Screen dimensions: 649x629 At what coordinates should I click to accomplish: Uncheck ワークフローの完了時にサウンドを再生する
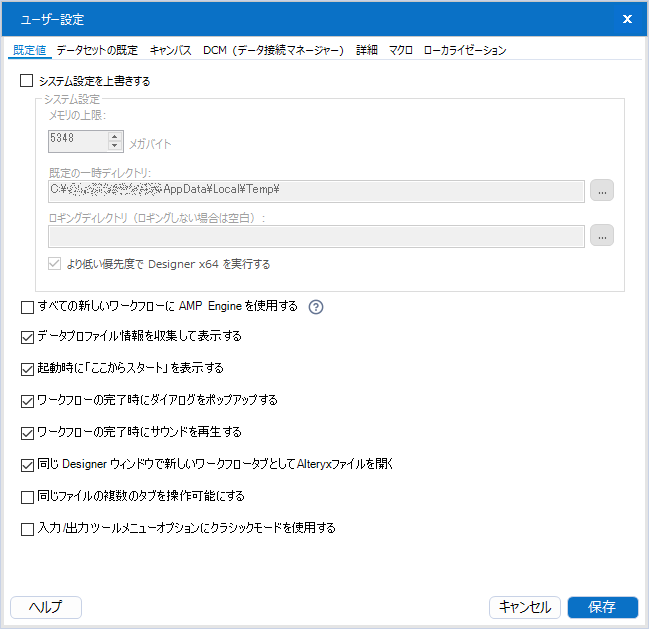(27, 433)
